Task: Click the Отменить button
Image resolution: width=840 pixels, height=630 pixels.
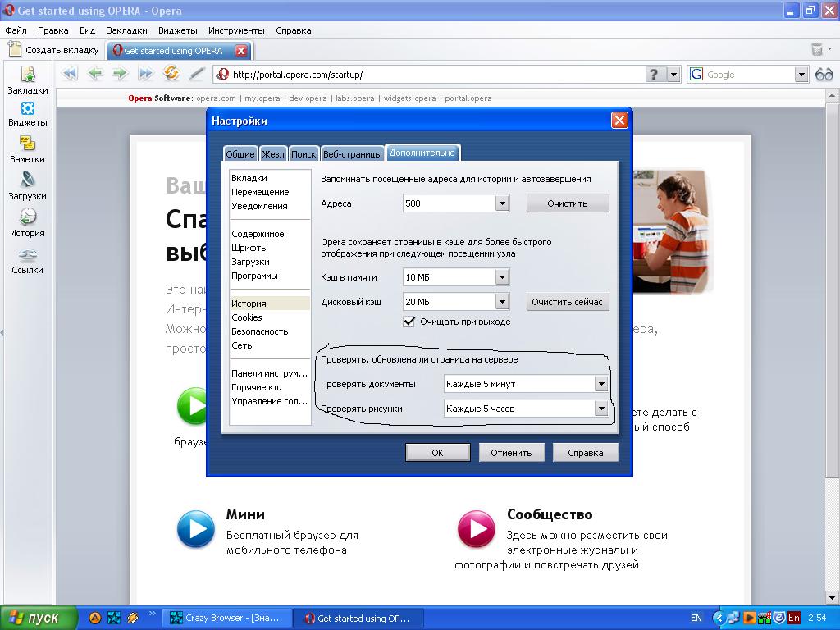Action: tap(511, 453)
